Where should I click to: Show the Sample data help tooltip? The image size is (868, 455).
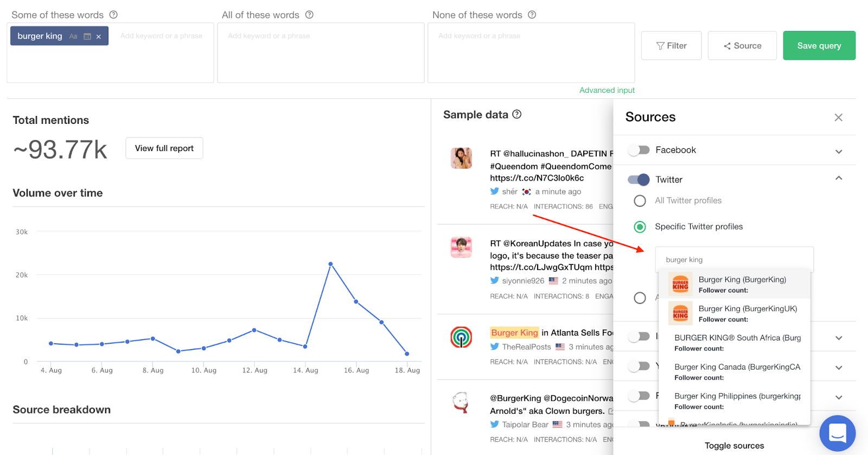tap(517, 114)
